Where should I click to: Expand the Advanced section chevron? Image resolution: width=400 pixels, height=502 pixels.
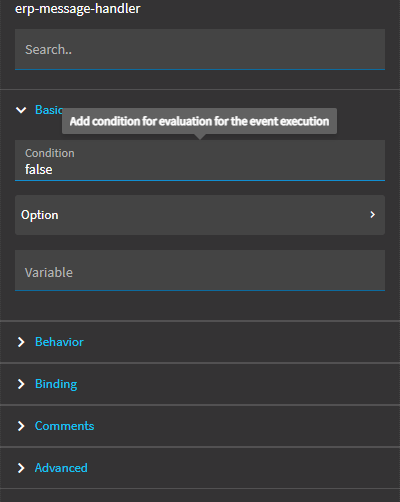pyautogui.click(x=21, y=468)
